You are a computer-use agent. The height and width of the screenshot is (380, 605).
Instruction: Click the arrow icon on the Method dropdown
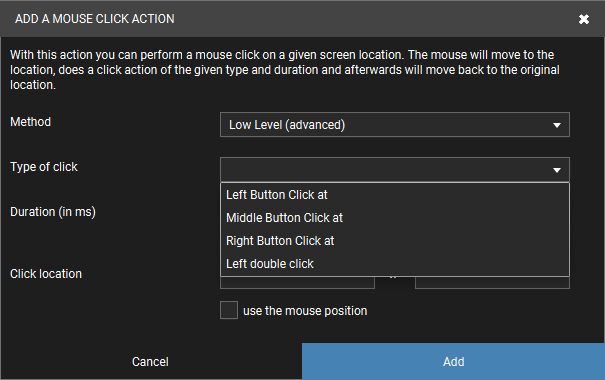(556, 125)
